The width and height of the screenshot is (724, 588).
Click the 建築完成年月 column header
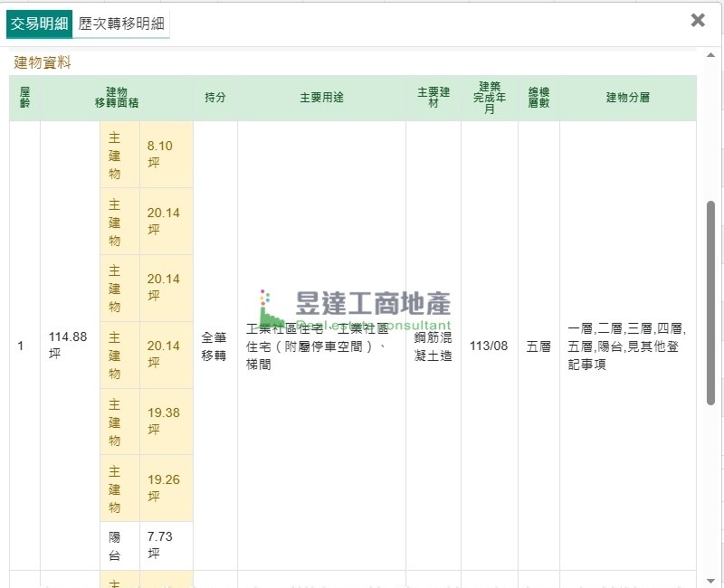point(490,98)
